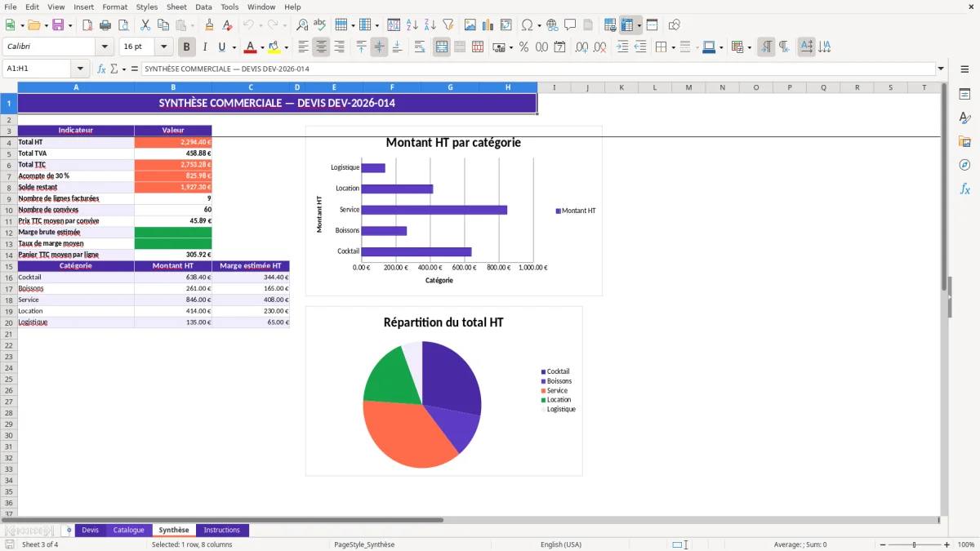Viewport: 980px width, 551px height.
Task: Open Print Preview from the toolbar
Action: click(123, 25)
